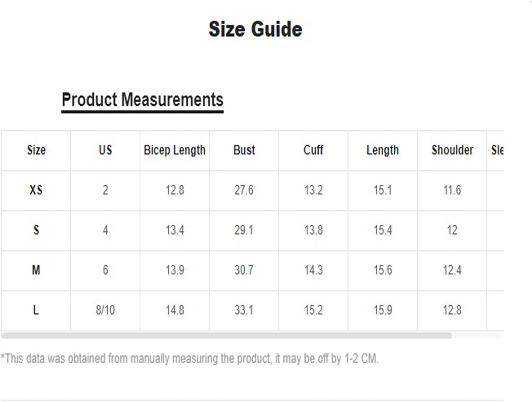Select the S size row label
This screenshot has height=402, width=532.
[x=36, y=230]
